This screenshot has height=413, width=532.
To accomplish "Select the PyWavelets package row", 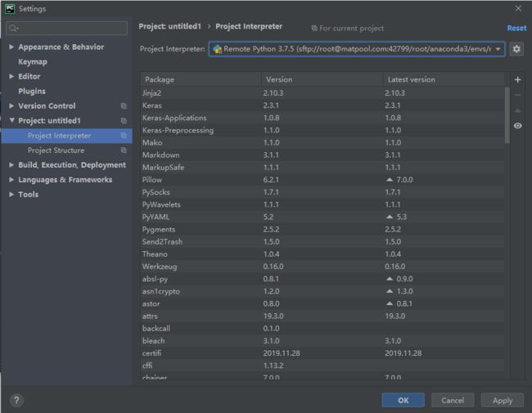I will point(322,204).
